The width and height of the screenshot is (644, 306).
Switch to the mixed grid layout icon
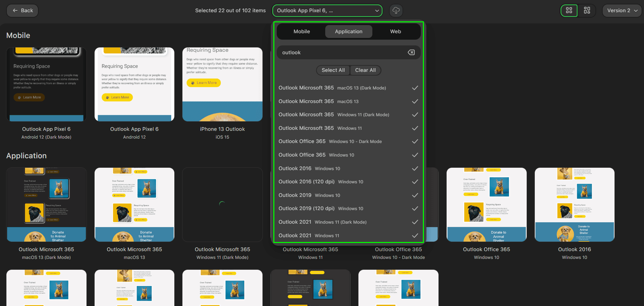click(587, 11)
